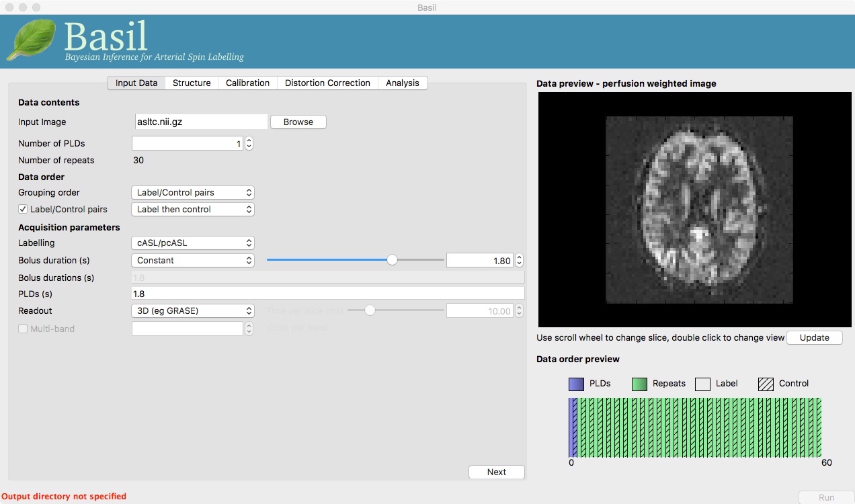Click the Control hatched legend box
Image resolution: width=855 pixels, height=504 pixels.
point(766,384)
